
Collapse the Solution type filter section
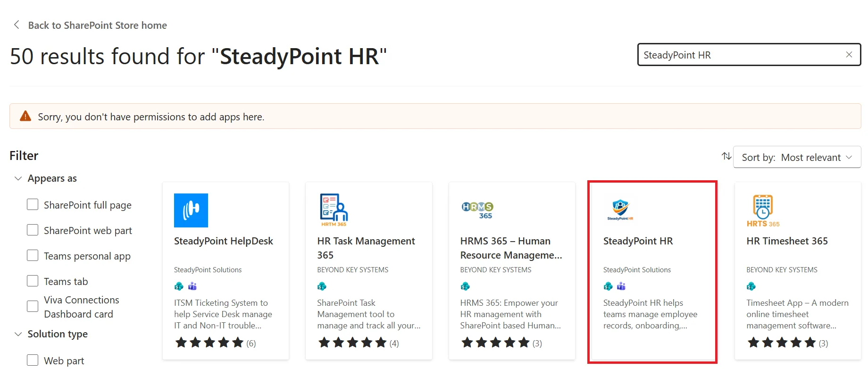pyautogui.click(x=18, y=334)
